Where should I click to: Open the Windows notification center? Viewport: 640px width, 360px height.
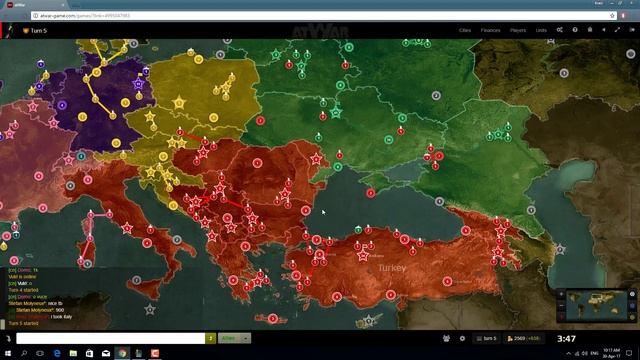[x=629, y=353]
